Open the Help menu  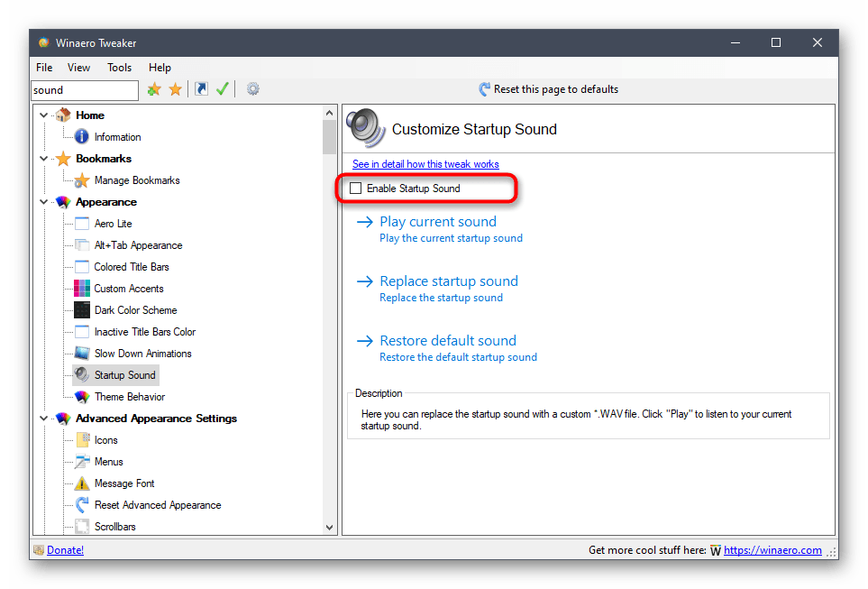pyautogui.click(x=160, y=68)
